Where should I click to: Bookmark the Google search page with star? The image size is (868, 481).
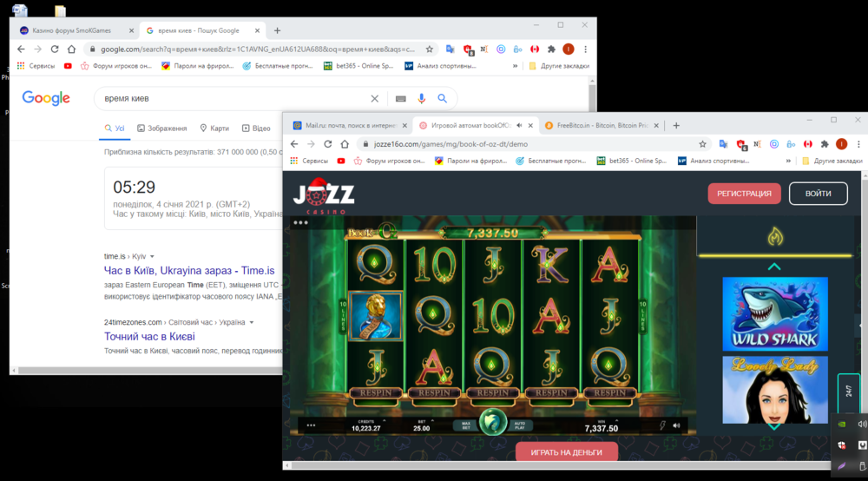[429, 49]
